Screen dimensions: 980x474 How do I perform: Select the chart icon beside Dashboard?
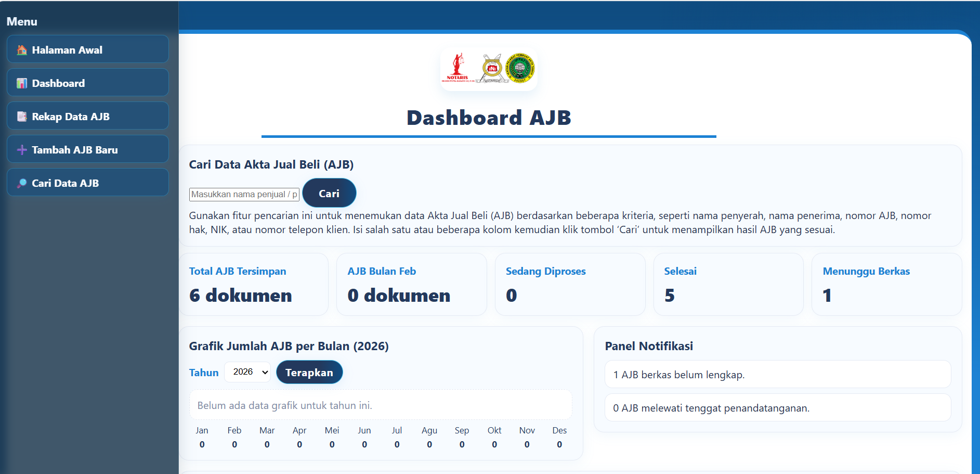(x=21, y=83)
